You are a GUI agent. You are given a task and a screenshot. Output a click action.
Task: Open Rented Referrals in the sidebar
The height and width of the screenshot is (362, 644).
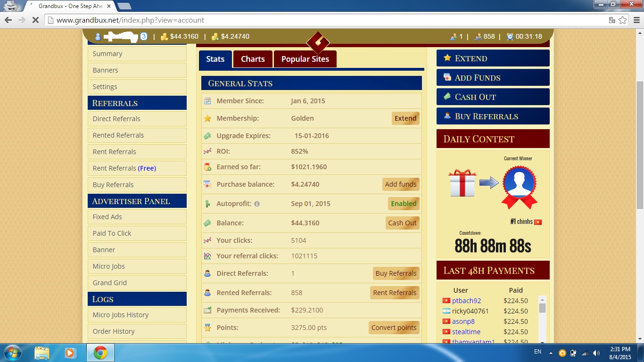click(137, 135)
